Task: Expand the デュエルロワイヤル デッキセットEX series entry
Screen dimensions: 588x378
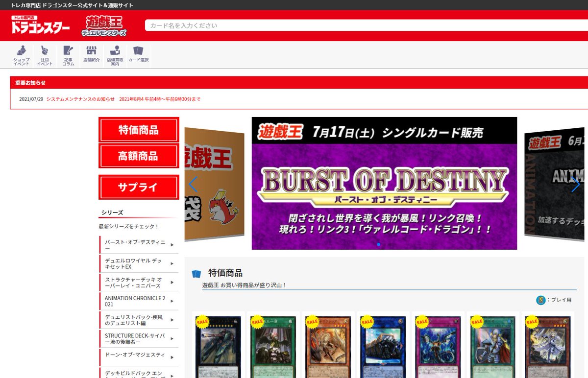Action: tap(139, 263)
